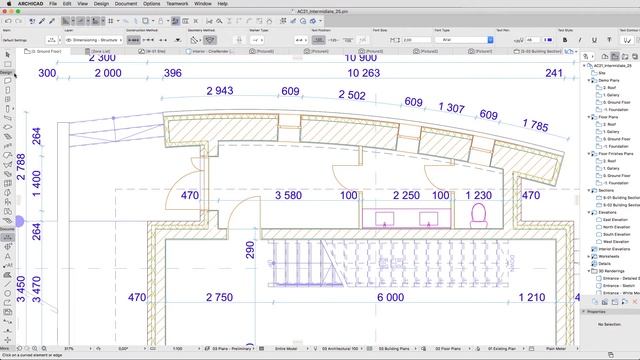Viewport: 640px width, 360px height.
Task: Open the Apple menu
Action: point(8,4)
